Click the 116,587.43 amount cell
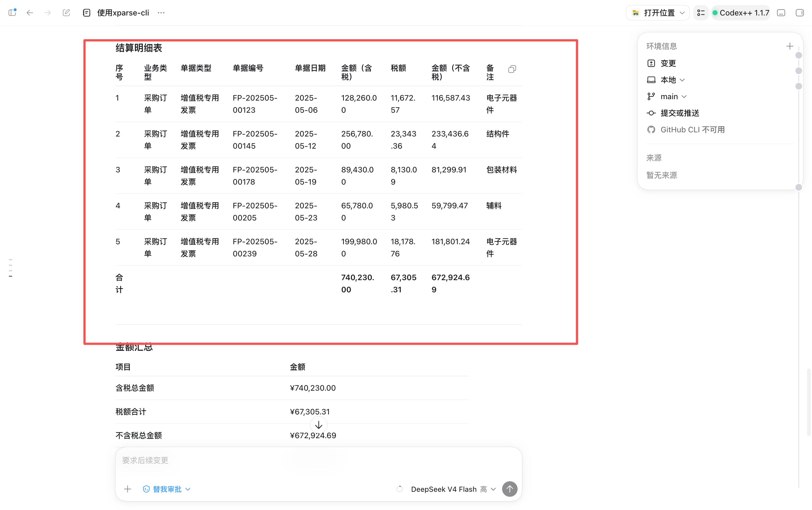812x510 pixels. point(451,98)
